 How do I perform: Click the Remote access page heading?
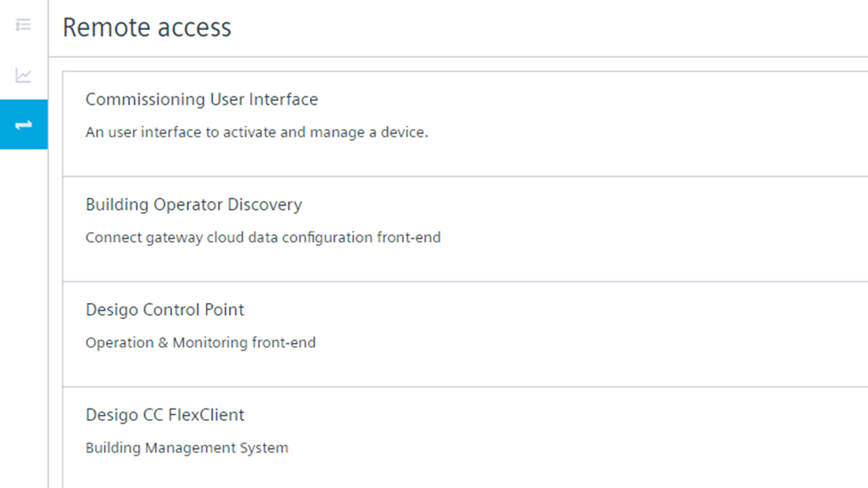coord(147,27)
